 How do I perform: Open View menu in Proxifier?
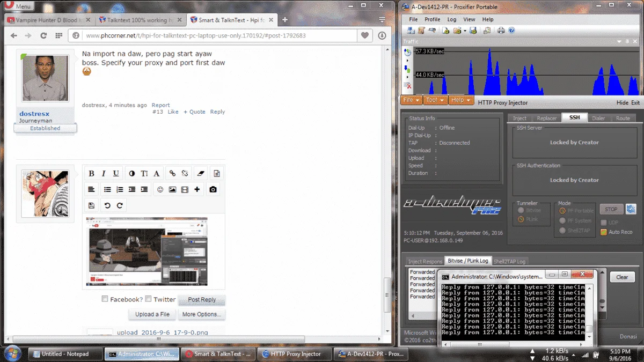[x=469, y=19]
